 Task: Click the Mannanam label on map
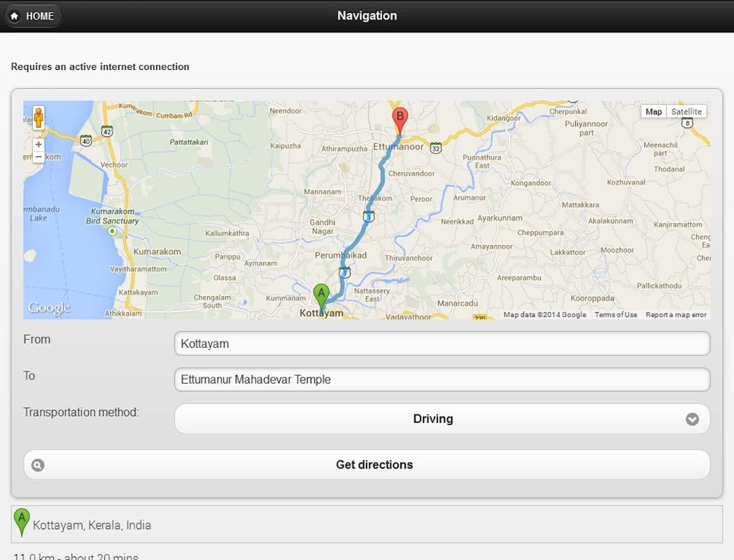(323, 192)
